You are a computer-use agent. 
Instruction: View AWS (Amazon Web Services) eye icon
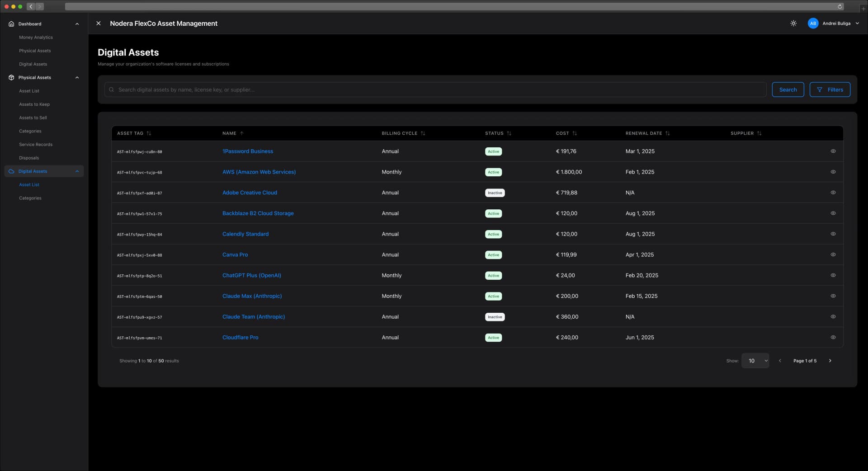833,172
